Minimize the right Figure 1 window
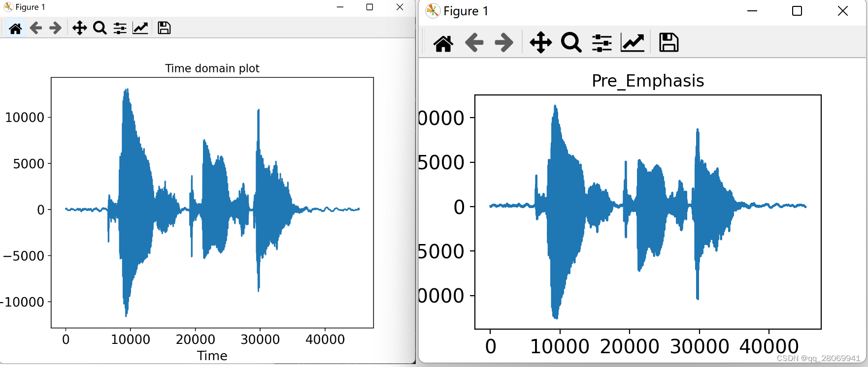This screenshot has height=367, width=868. (752, 11)
